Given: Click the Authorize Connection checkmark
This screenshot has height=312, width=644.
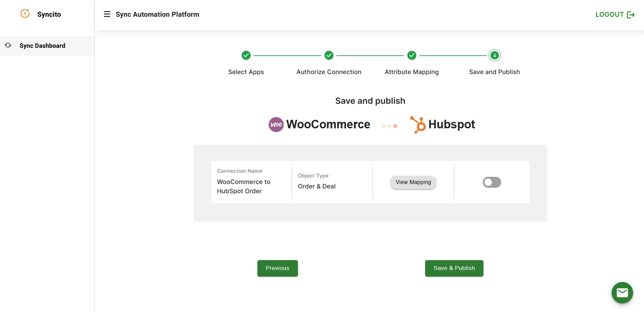Looking at the screenshot, I should tap(329, 55).
